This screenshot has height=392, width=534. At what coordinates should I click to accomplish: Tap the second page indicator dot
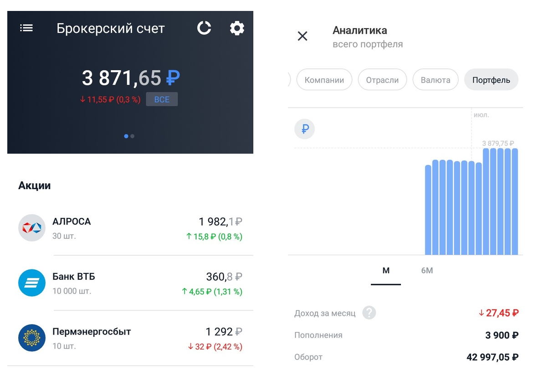(133, 136)
